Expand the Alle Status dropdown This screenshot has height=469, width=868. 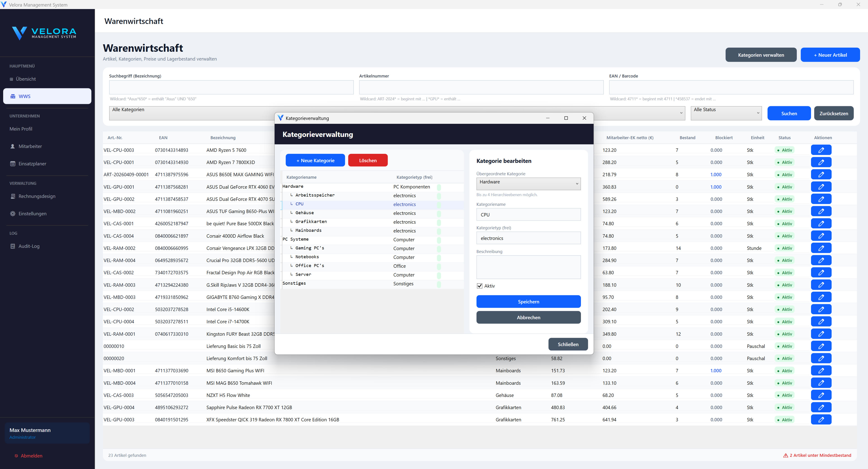point(726,113)
